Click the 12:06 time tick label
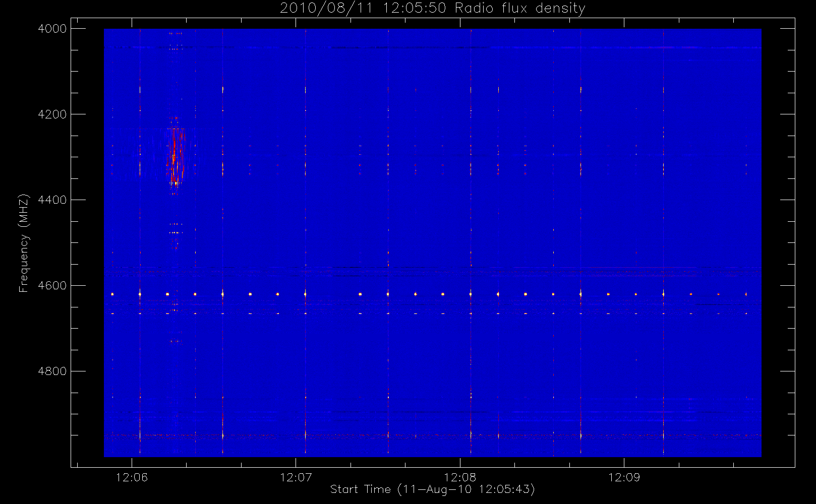The width and height of the screenshot is (816, 504). (x=132, y=477)
